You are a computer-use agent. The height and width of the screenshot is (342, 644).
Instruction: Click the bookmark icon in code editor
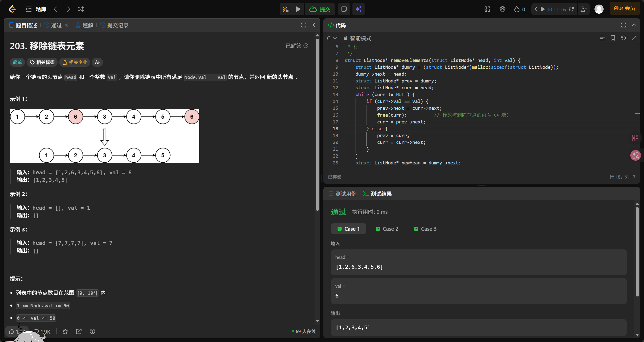pos(613,38)
